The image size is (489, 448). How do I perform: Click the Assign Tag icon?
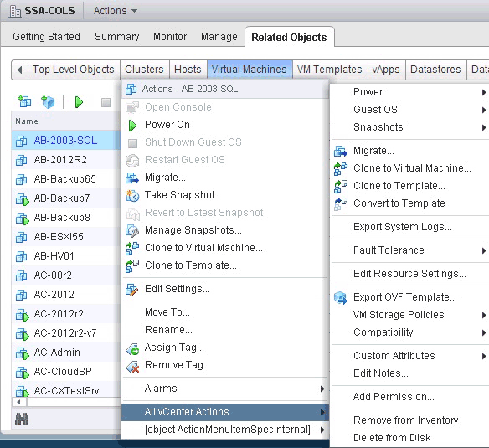[x=132, y=348]
